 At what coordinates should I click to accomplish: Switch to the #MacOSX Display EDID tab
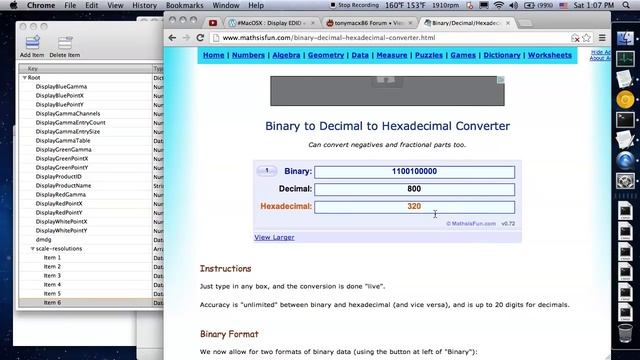[271, 23]
